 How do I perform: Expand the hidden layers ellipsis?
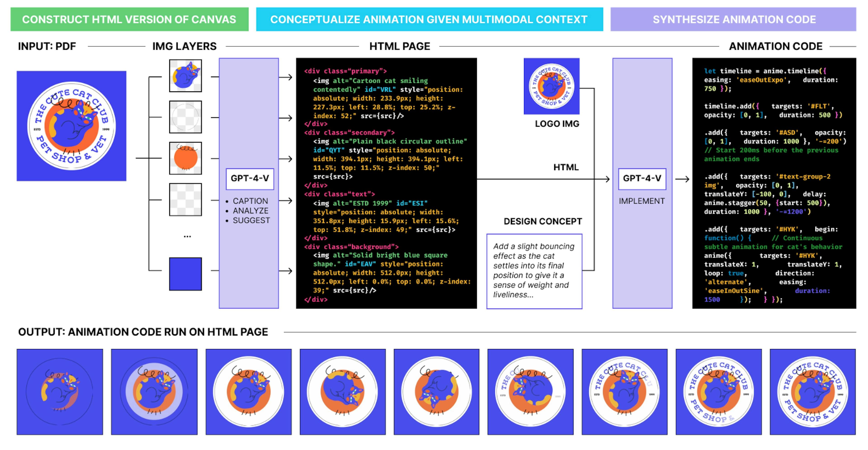[x=187, y=236]
